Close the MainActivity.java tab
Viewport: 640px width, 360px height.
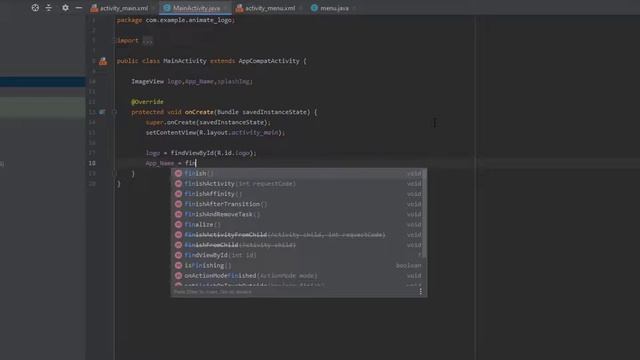226,8
